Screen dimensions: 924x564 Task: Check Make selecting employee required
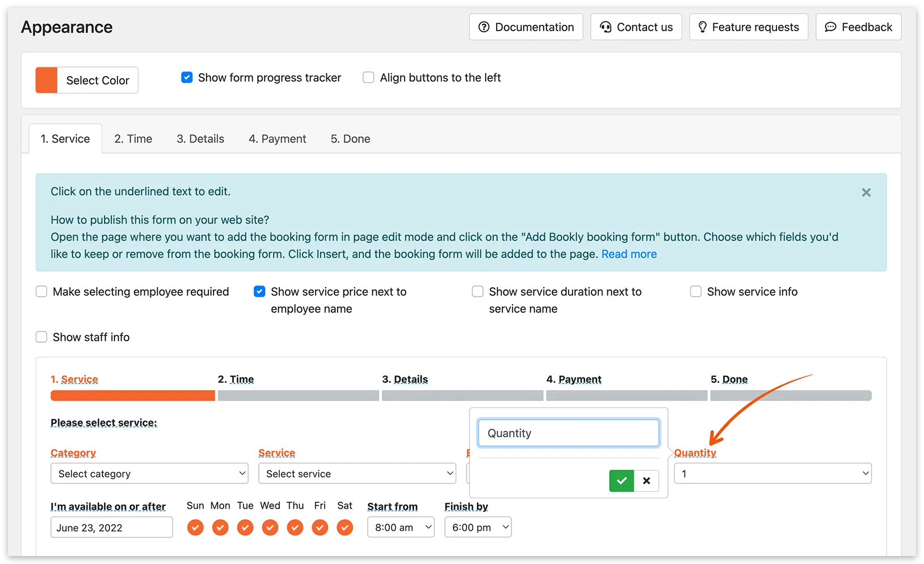click(x=41, y=292)
